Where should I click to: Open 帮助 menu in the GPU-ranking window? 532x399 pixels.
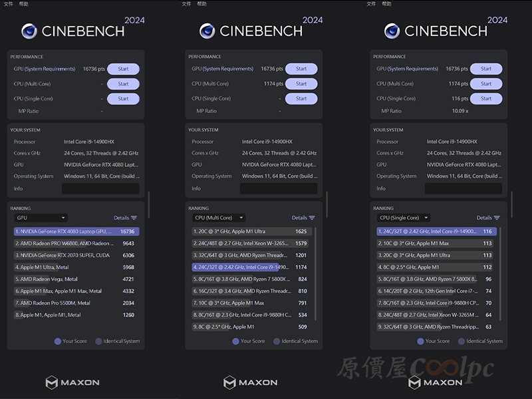(24, 4)
